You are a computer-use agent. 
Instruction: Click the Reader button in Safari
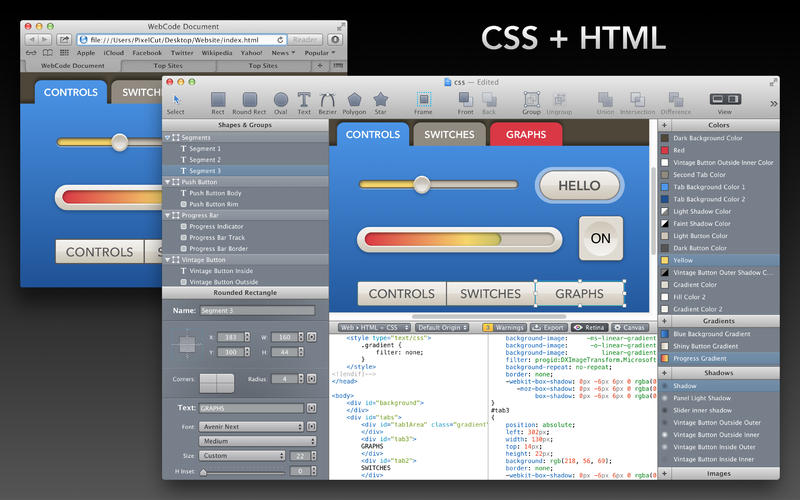click(x=305, y=39)
